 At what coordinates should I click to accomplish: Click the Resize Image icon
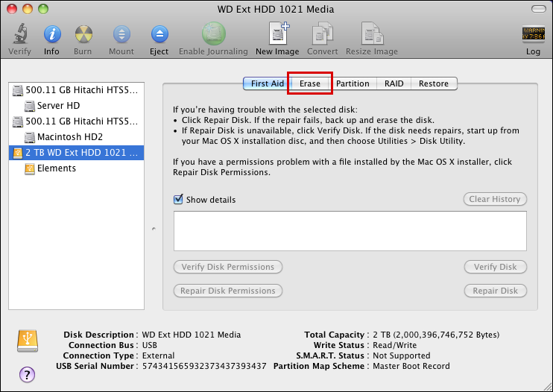[373, 34]
